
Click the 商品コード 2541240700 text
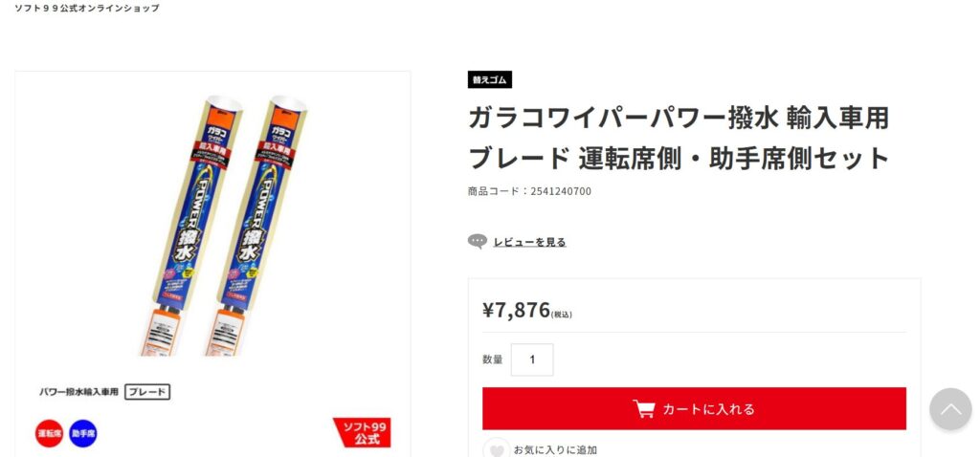(x=529, y=191)
